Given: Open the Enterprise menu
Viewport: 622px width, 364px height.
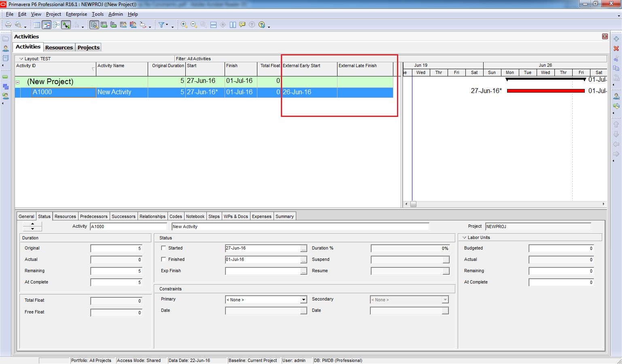Looking at the screenshot, I should (x=76, y=14).
